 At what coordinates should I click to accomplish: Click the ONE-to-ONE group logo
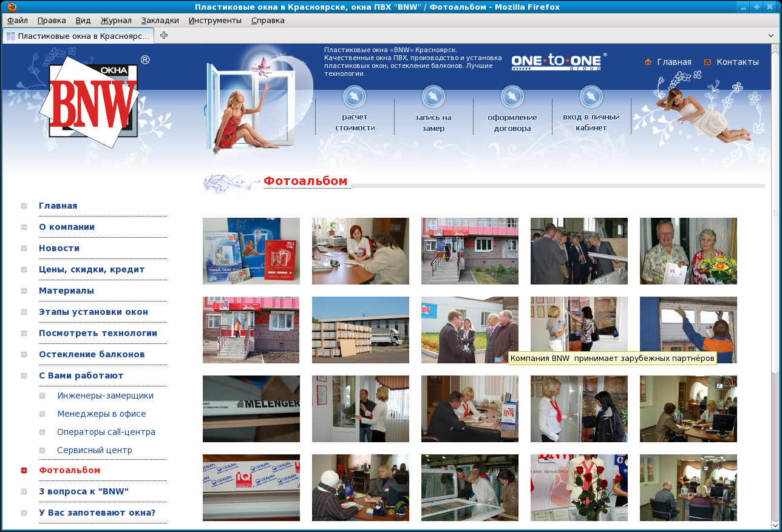pyautogui.click(x=556, y=62)
